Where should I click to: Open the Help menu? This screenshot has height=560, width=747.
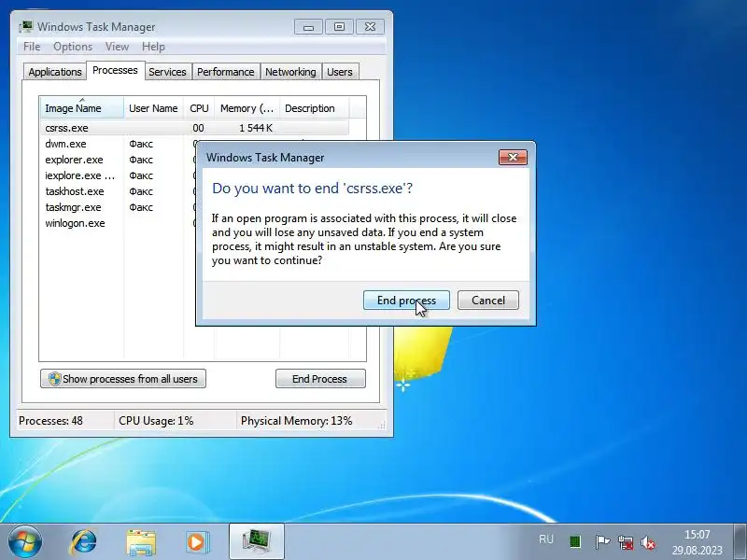tap(153, 47)
